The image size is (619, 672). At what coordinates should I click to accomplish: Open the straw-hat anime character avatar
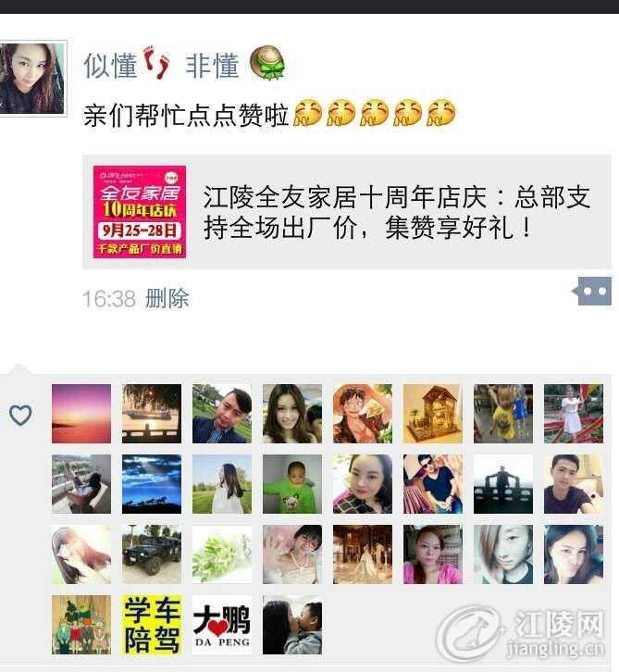point(363,414)
